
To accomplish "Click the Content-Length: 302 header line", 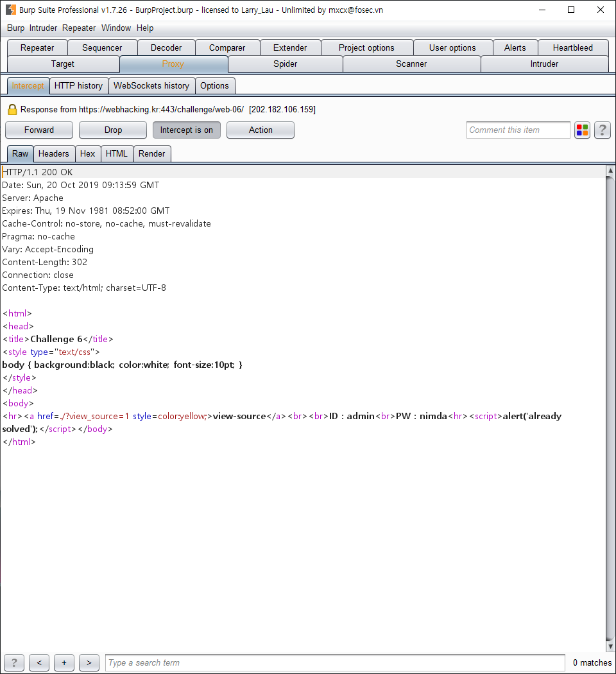I will tap(45, 262).
